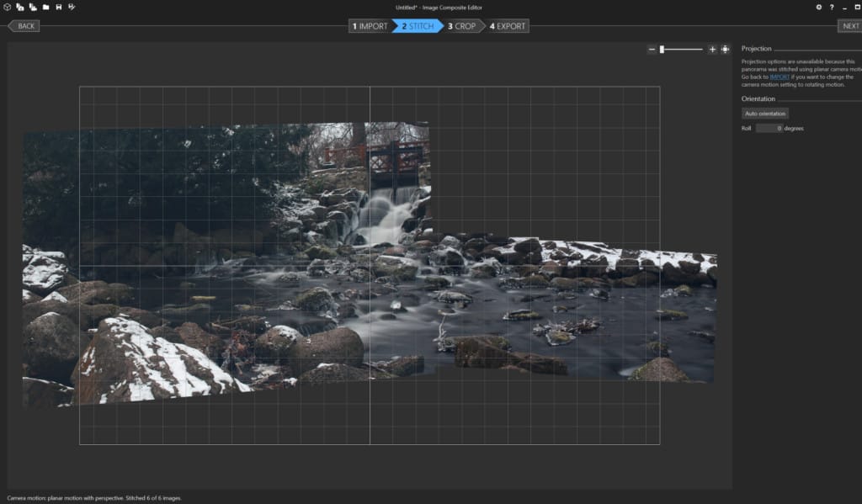862x504 pixels.
Task: Click New Panorama From Images icon
Action: (19, 7)
